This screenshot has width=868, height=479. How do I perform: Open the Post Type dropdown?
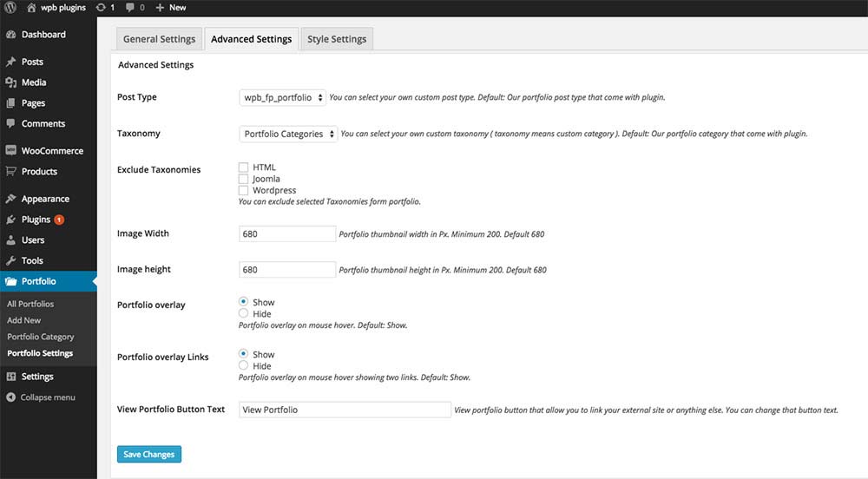click(283, 98)
